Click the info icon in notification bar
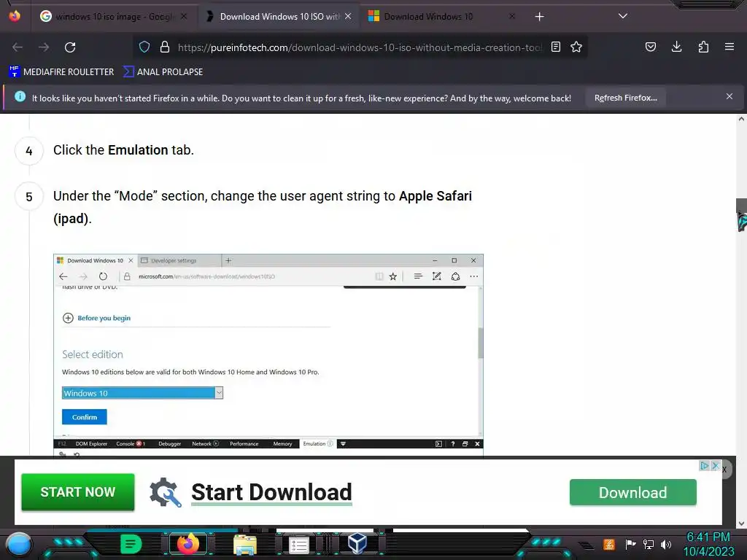 tap(20, 97)
